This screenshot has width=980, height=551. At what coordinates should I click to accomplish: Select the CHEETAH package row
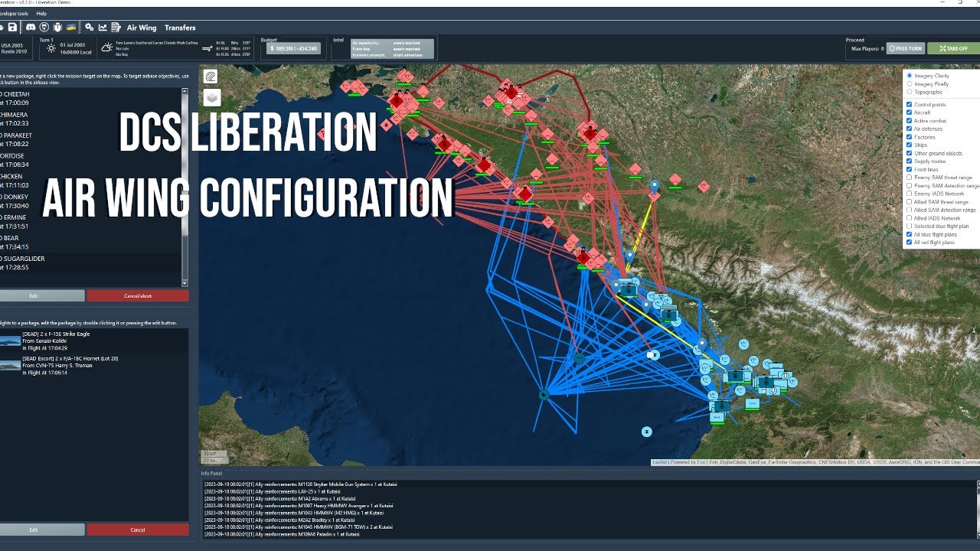pos(90,98)
